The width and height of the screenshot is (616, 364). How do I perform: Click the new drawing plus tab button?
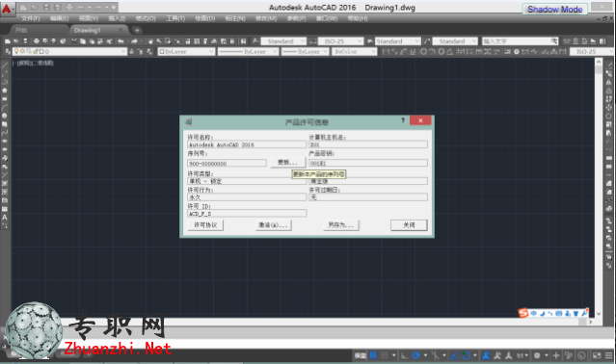137,30
